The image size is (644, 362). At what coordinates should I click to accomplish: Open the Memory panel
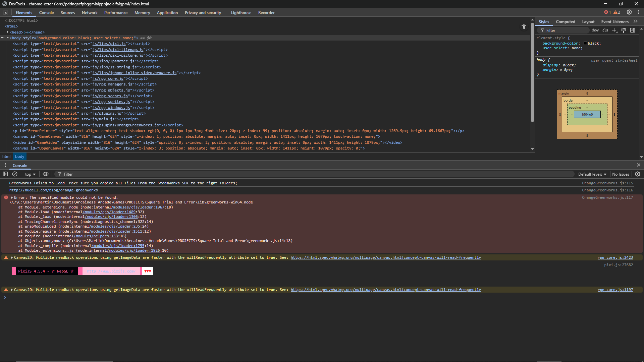pos(142,13)
